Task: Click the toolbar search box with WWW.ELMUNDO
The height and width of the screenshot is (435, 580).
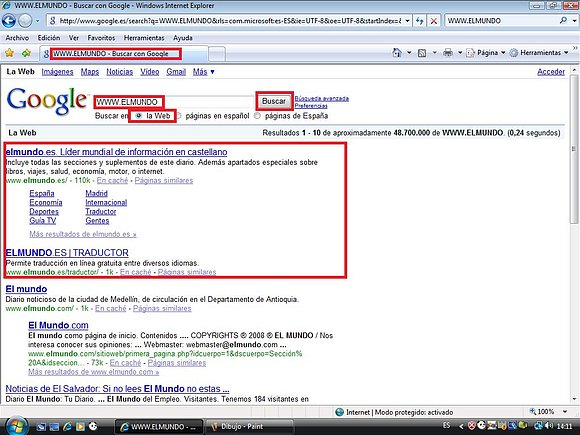Action: pos(502,21)
